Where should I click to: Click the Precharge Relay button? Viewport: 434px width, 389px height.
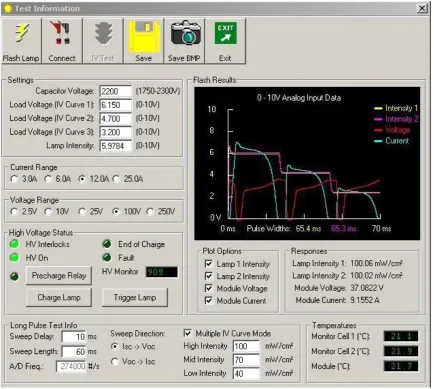click(59, 276)
